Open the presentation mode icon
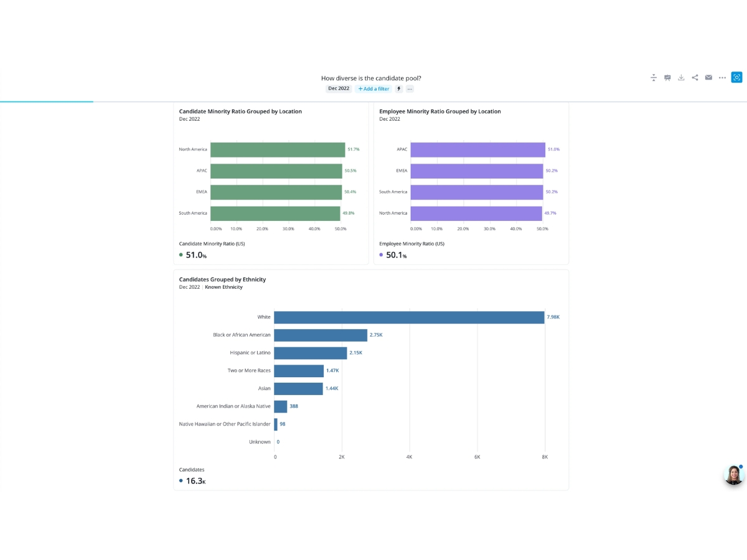Viewport: 747px width, 560px height. click(667, 78)
